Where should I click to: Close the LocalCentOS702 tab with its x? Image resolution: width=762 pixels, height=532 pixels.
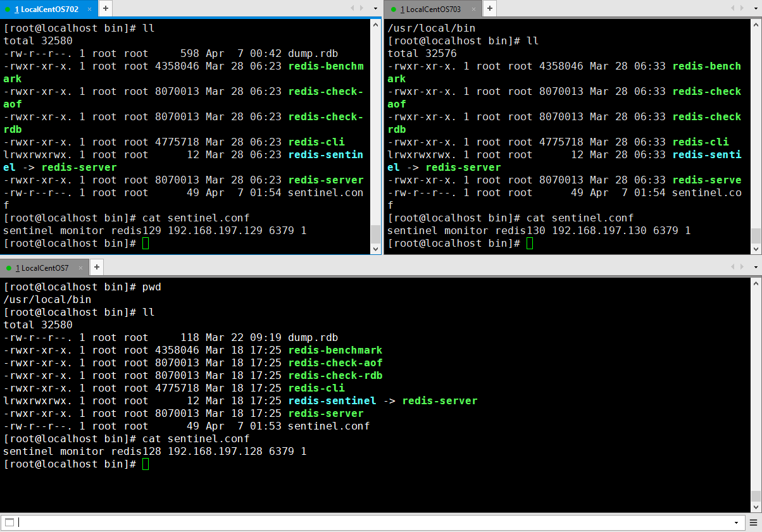coord(89,9)
